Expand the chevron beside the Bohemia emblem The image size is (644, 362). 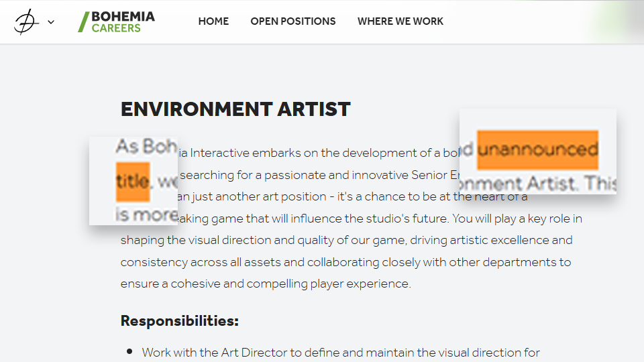pyautogui.click(x=51, y=22)
